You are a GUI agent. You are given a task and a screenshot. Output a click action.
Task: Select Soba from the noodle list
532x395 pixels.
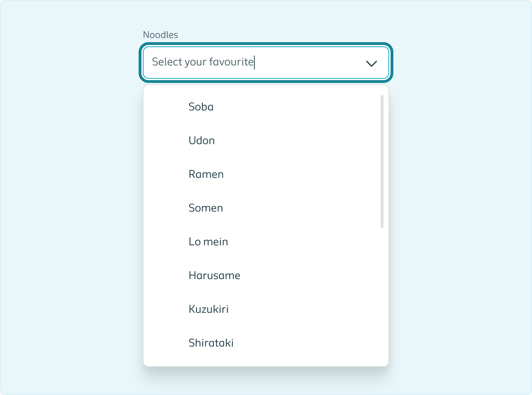pos(201,107)
